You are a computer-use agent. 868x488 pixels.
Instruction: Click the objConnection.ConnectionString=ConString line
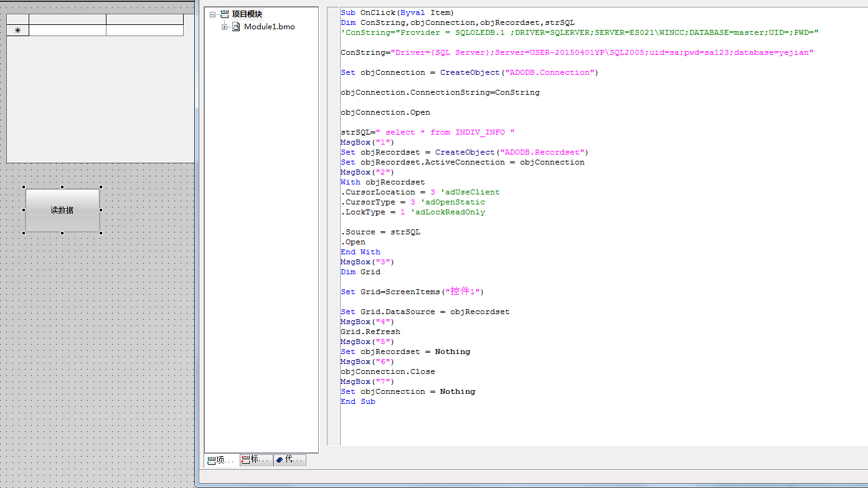click(x=440, y=92)
